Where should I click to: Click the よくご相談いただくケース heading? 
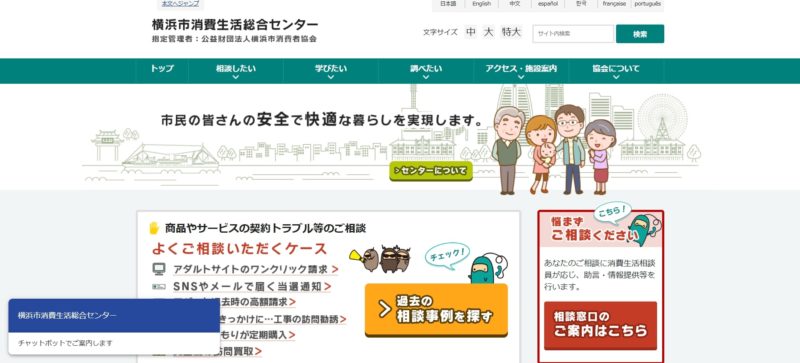(239, 249)
